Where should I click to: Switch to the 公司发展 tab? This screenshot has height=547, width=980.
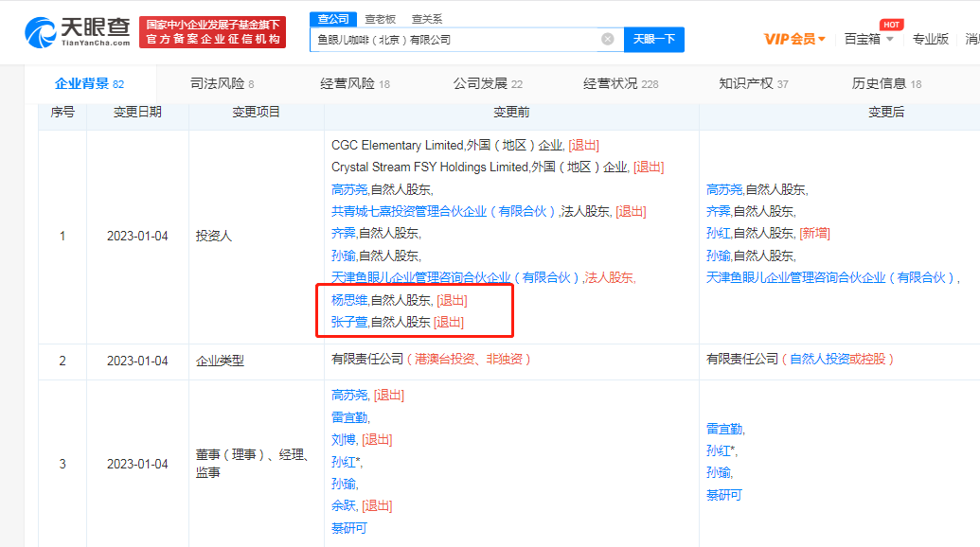488,83
